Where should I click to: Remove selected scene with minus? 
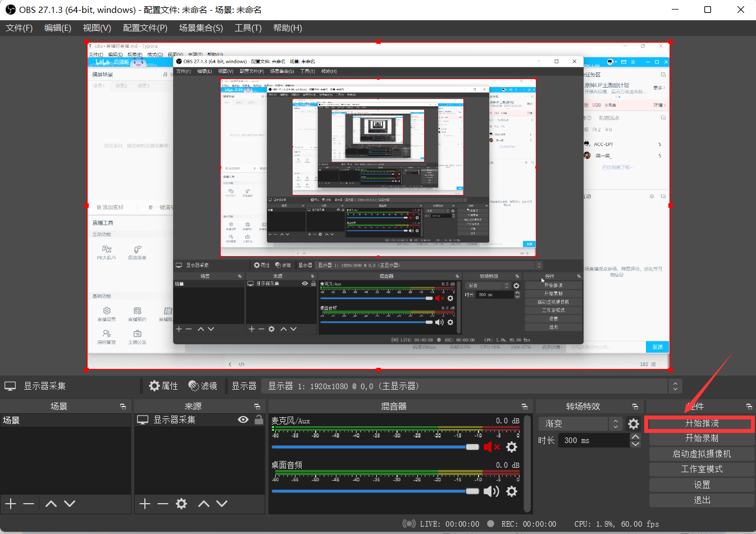pos(29,504)
